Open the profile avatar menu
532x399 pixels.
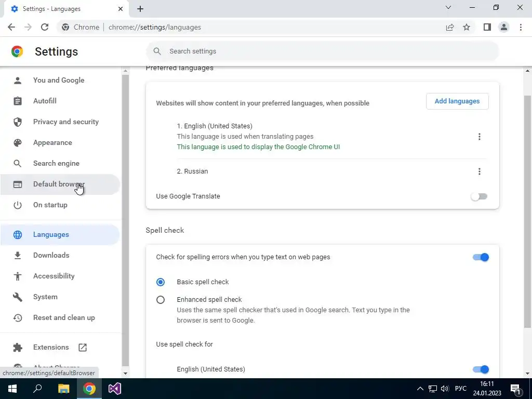[x=504, y=27]
